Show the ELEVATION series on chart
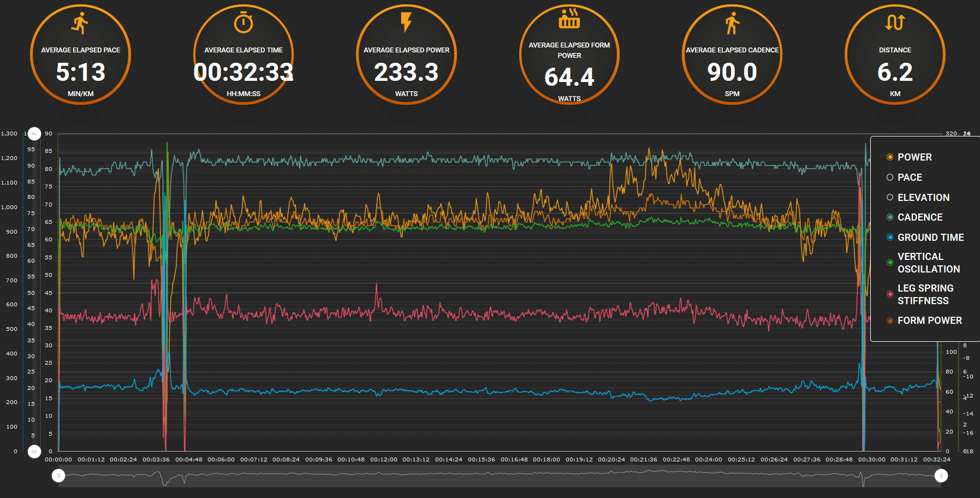The width and height of the screenshot is (980, 498). pyautogui.click(x=923, y=198)
